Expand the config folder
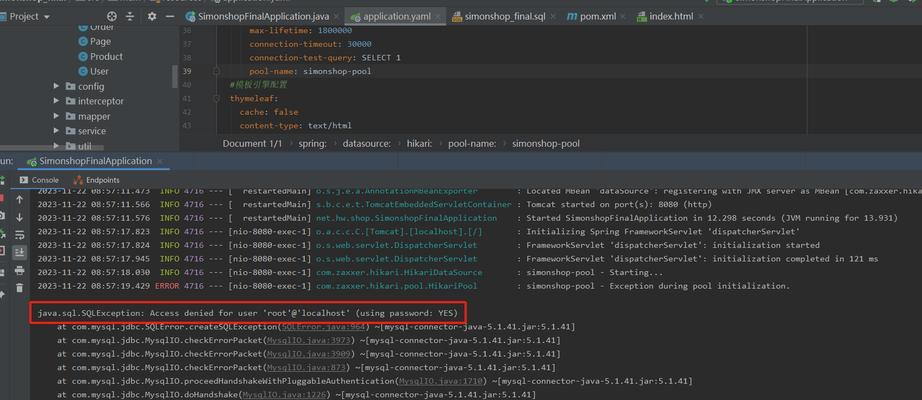Viewport: 922px width, 400px height. 56,86
